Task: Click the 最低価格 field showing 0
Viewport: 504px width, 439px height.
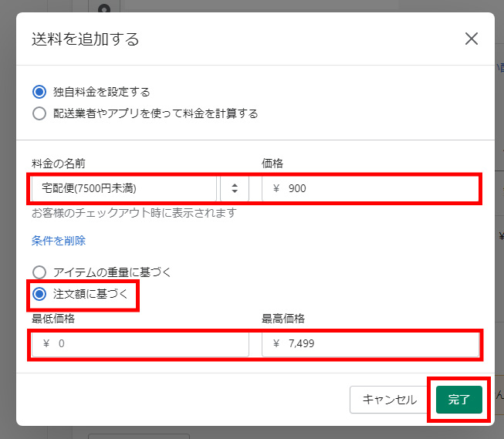Action: point(140,344)
